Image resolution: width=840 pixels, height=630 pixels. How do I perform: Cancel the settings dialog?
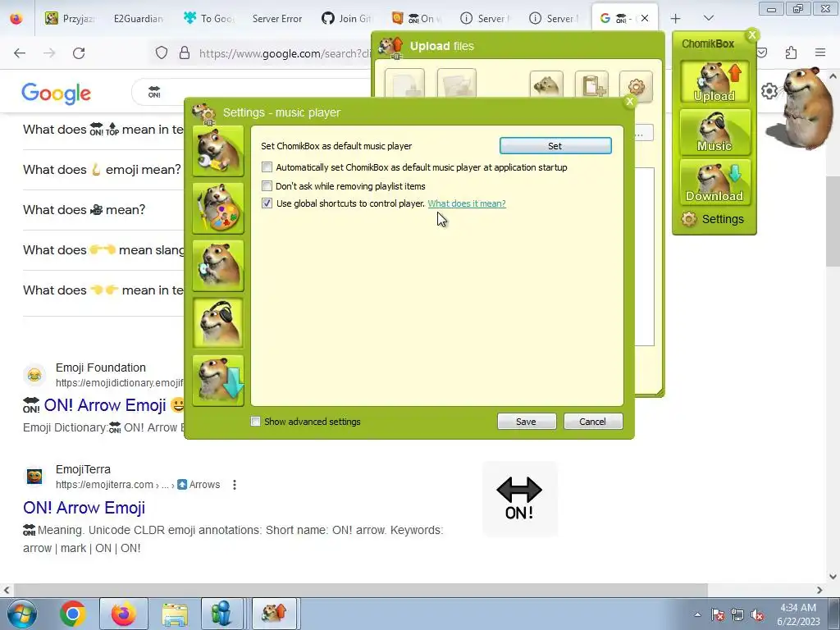pos(592,422)
